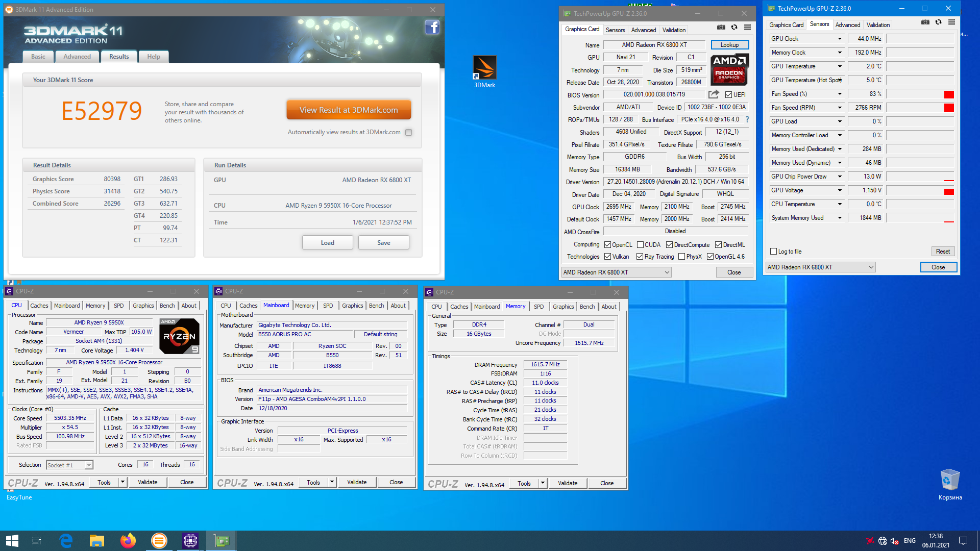Click the ENG language indicator
The image size is (980, 551).
(x=910, y=541)
